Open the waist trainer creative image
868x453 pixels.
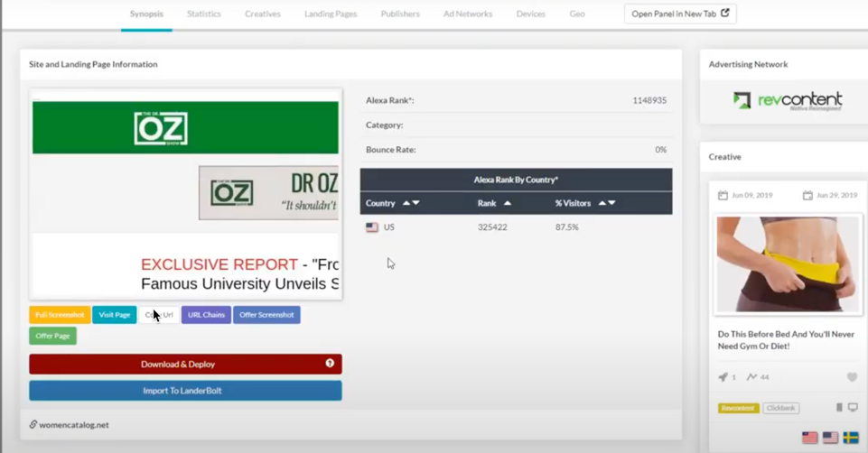[x=788, y=264]
